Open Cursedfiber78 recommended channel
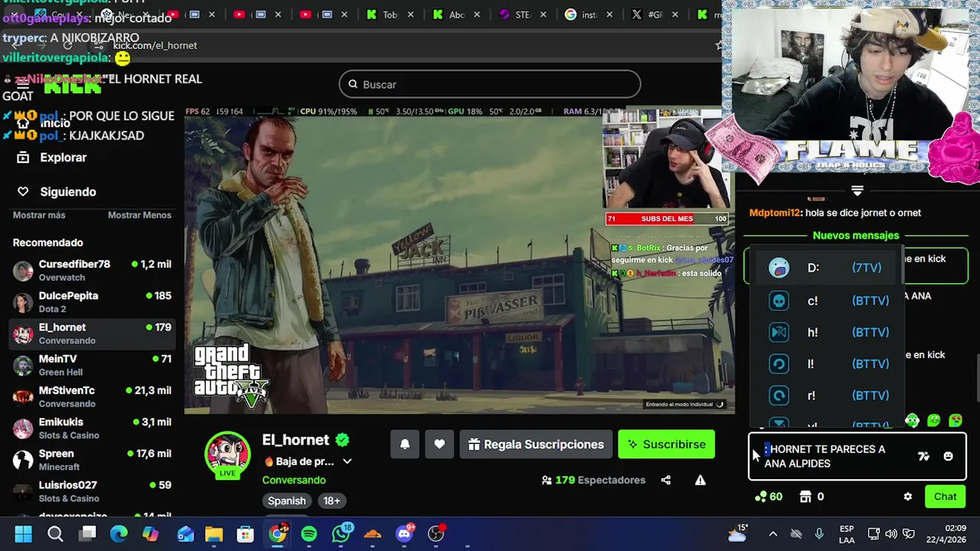This screenshot has width=980, height=551. point(92,270)
